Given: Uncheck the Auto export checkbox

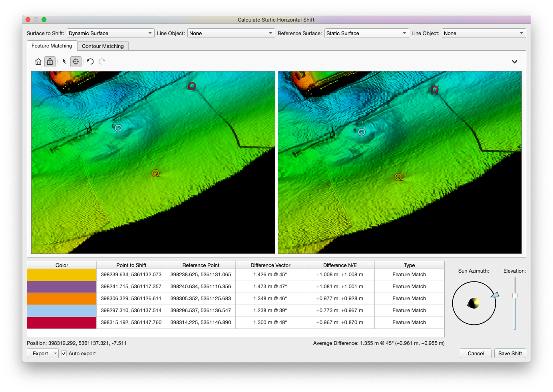Looking at the screenshot, I should coord(64,353).
